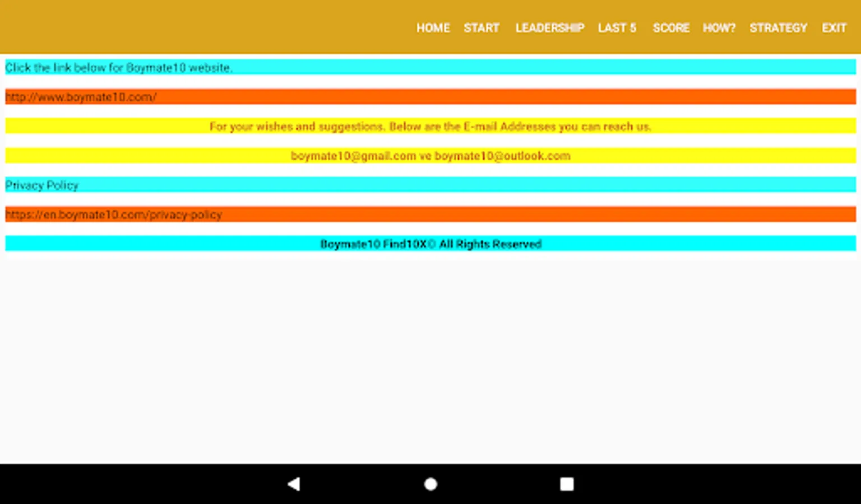
Task: Tap the Android home circle icon
Action: pyautogui.click(x=430, y=484)
